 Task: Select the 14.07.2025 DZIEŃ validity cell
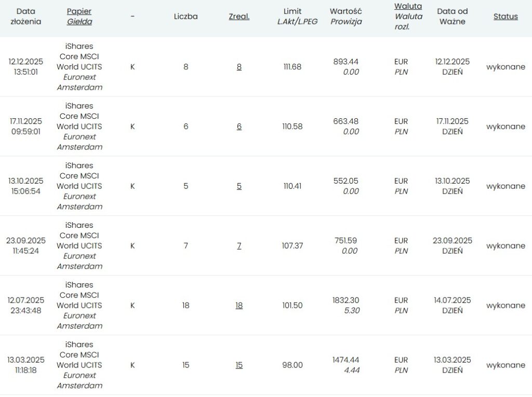(x=452, y=306)
